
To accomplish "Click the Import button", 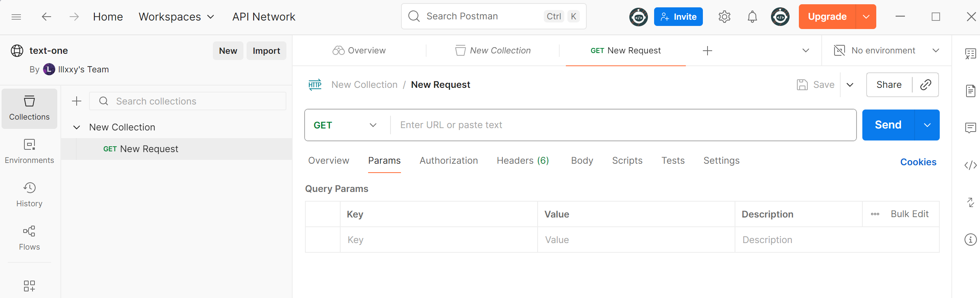I will pyautogui.click(x=266, y=51).
